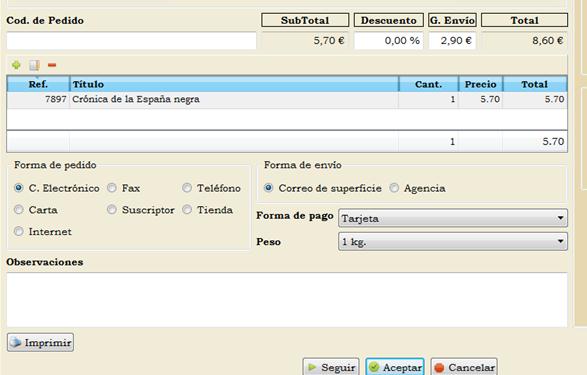Open the Peso weight dropdown

click(453, 242)
